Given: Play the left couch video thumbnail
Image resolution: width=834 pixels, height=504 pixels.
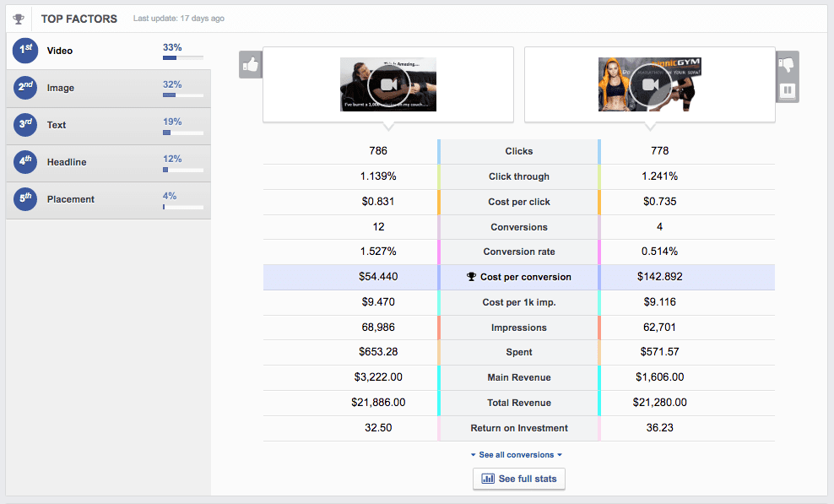Looking at the screenshot, I should coord(388,84).
